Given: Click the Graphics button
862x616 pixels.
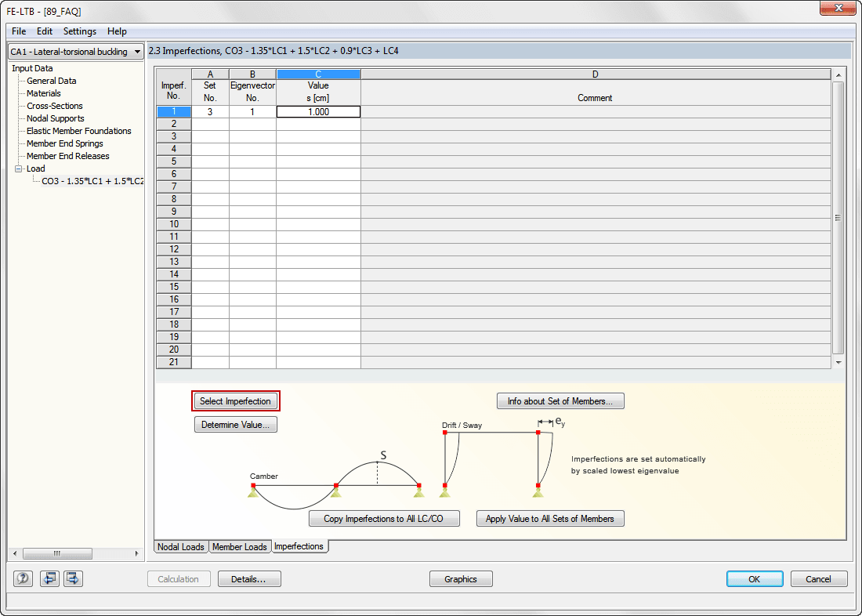Looking at the screenshot, I should (461, 578).
